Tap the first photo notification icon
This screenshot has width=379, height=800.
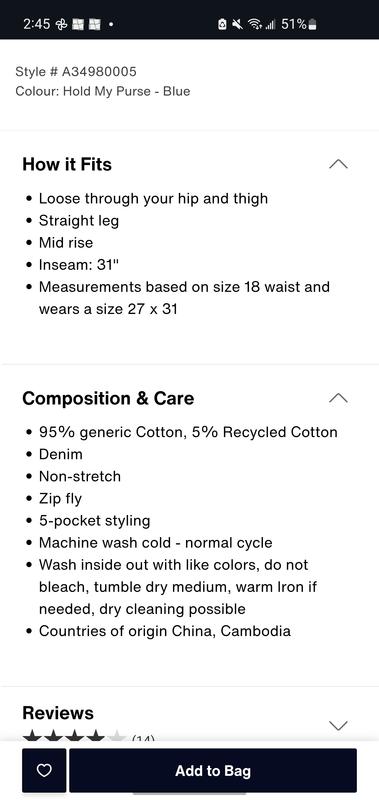pyautogui.click(x=78, y=24)
